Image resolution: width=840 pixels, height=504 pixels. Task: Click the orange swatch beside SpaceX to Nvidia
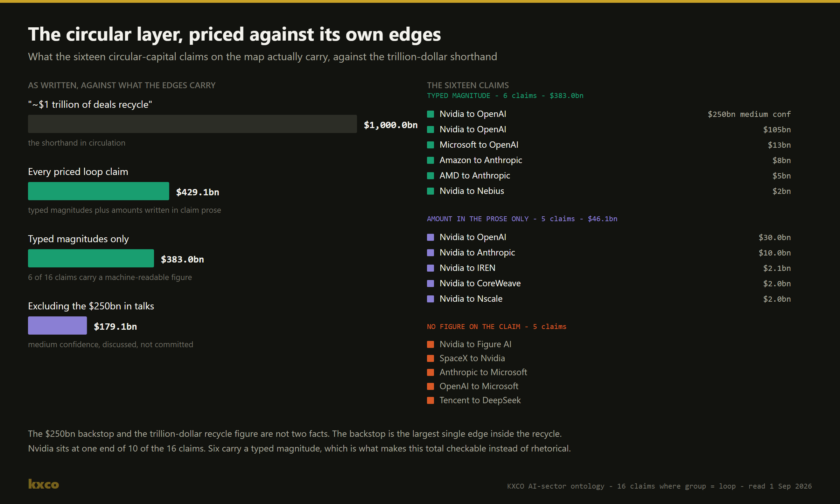click(430, 358)
